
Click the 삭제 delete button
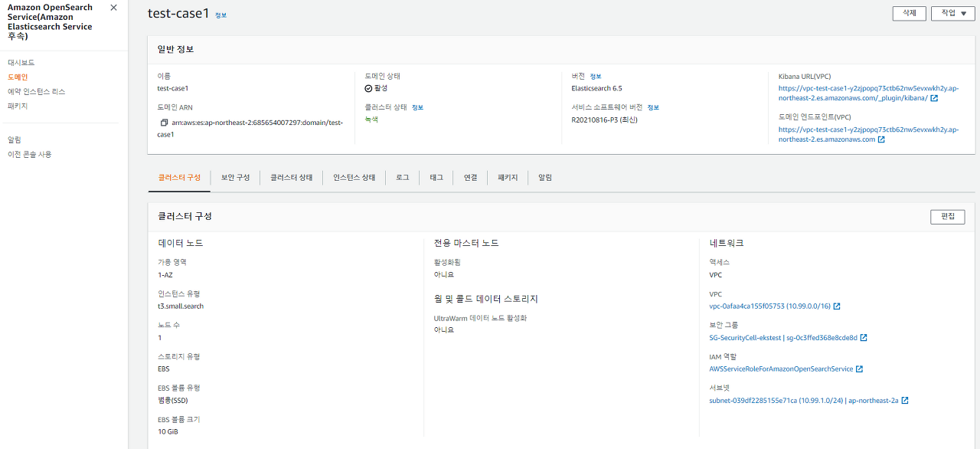point(910,13)
